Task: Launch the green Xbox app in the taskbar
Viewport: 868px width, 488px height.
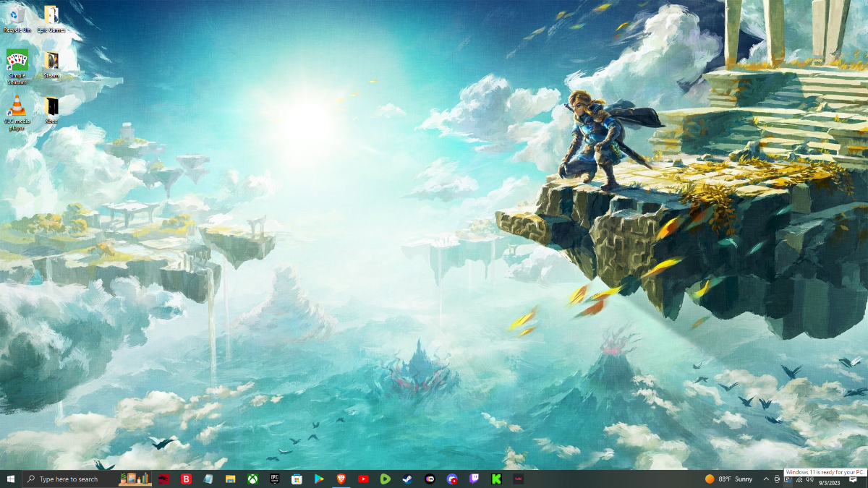Action: click(252, 479)
